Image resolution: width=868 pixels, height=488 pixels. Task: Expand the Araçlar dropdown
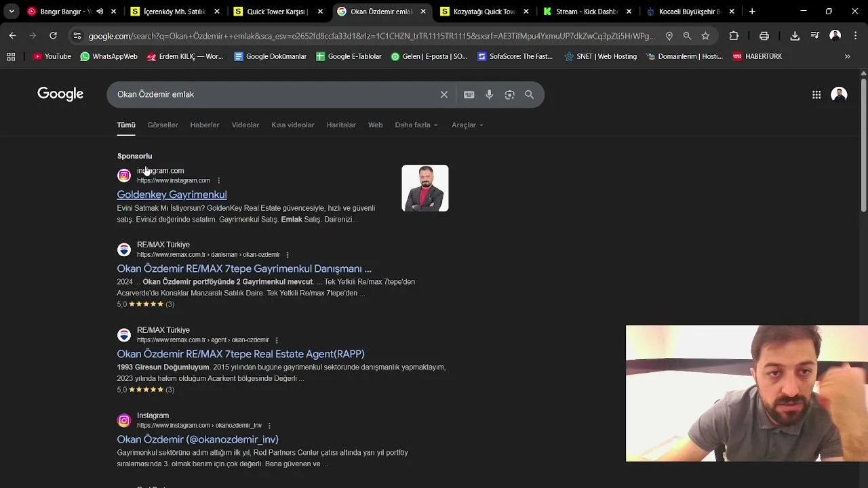coord(468,125)
